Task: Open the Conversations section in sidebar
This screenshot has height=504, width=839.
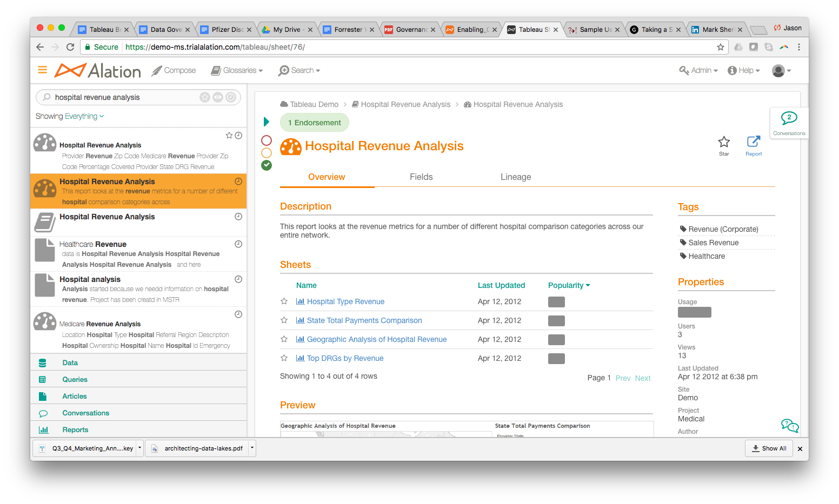Action: tap(138, 413)
